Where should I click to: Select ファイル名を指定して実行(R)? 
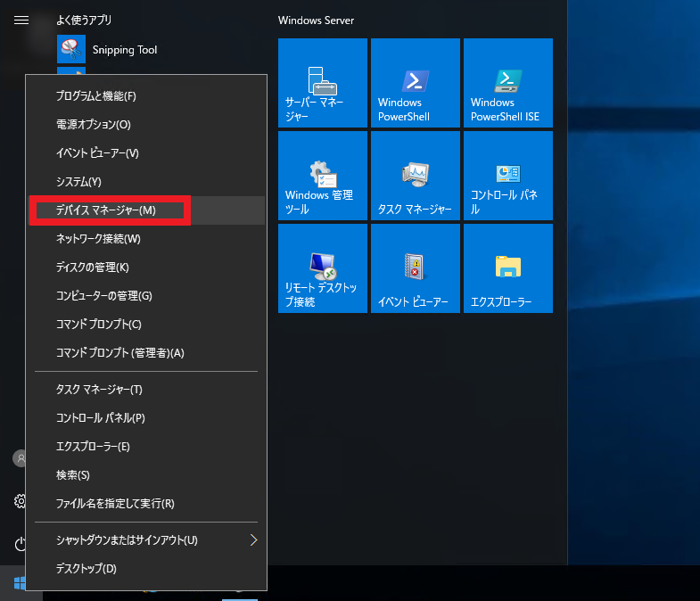click(146, 504)
